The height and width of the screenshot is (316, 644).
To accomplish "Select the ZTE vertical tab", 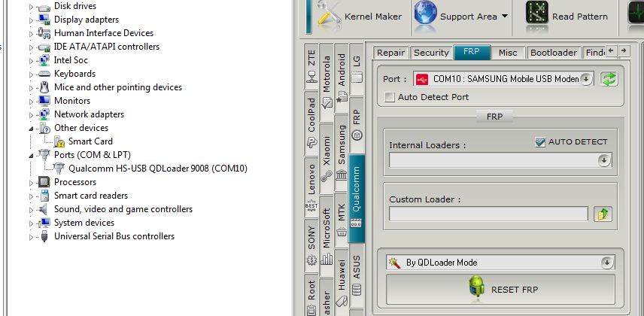I will [311, 66].
